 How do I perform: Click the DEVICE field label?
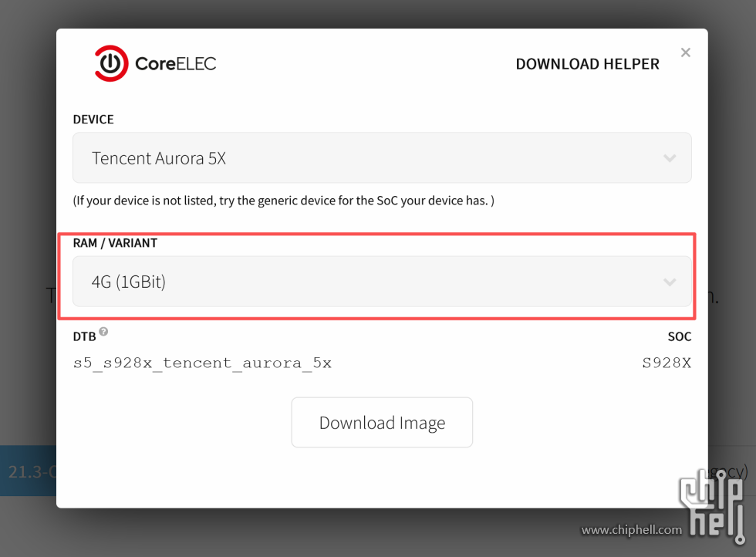93,120
